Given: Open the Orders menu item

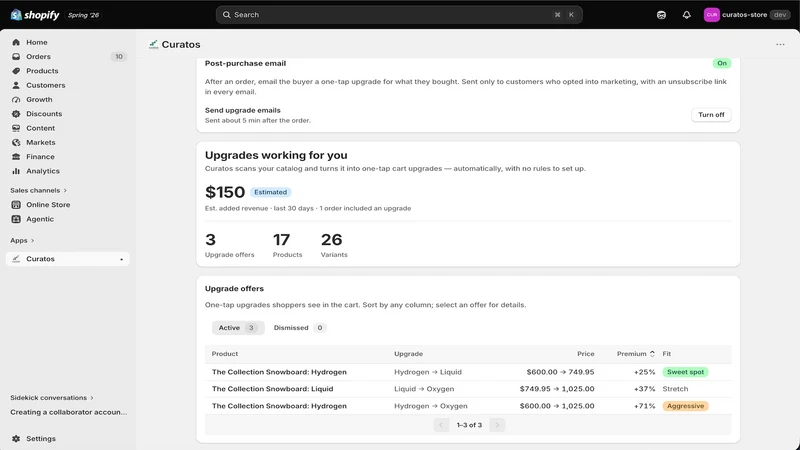Looking at the screenshot, I should (67, 57).
